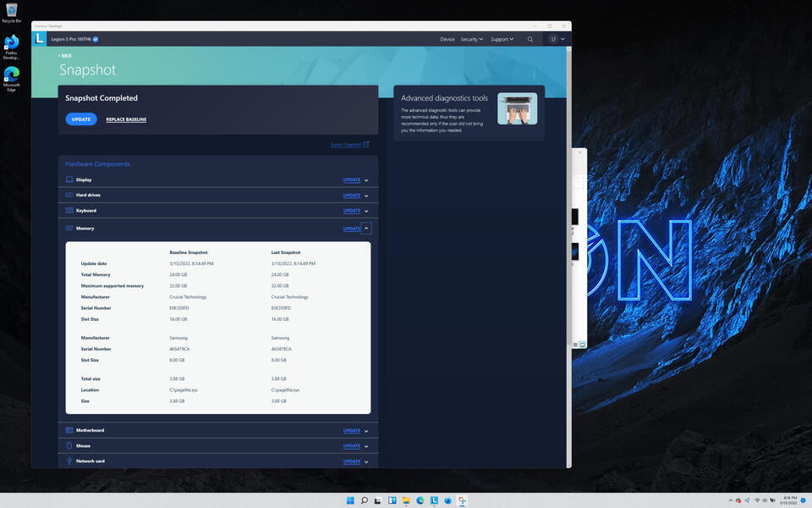Open the user account menu
The height and width of the screenshot is (508, 812).
[557, 40]
